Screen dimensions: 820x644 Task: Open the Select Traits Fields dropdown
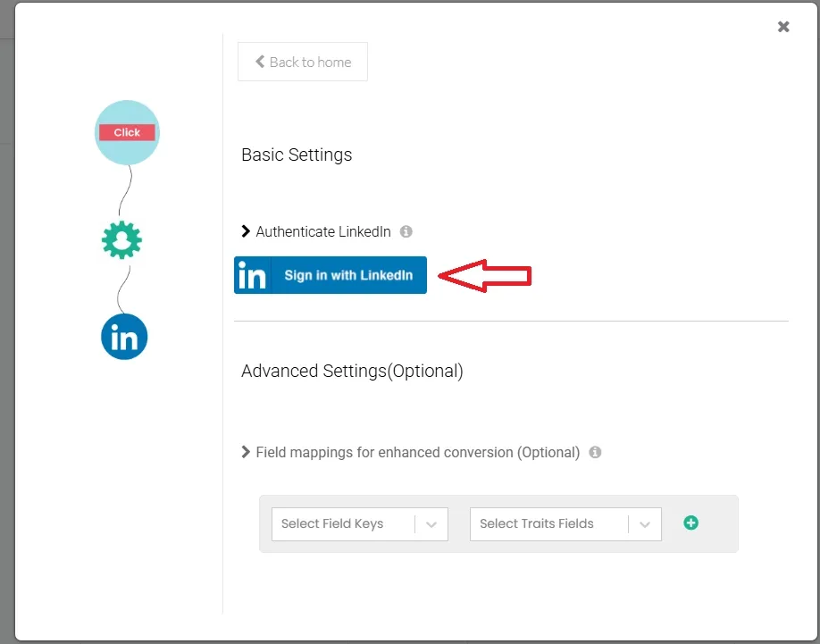[565, 523]
